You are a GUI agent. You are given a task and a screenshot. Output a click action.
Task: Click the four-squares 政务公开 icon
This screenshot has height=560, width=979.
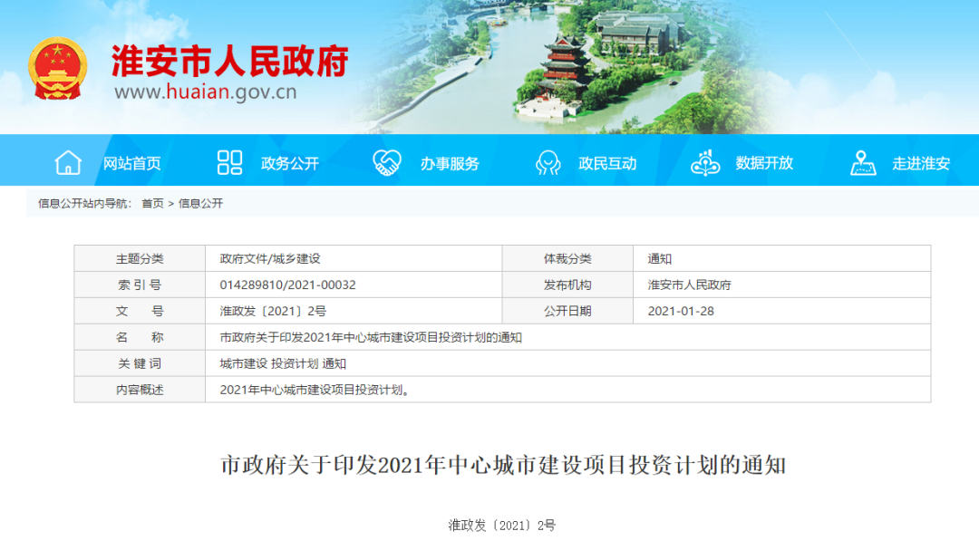(x=229, y=163)
